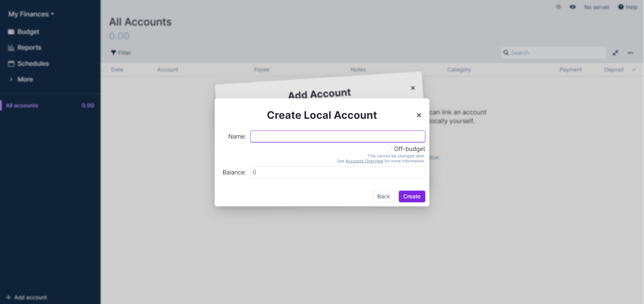Open the Accounts Overview link
Image resolution: width=644 pixels, height=304 pixels.
(364, 161)
